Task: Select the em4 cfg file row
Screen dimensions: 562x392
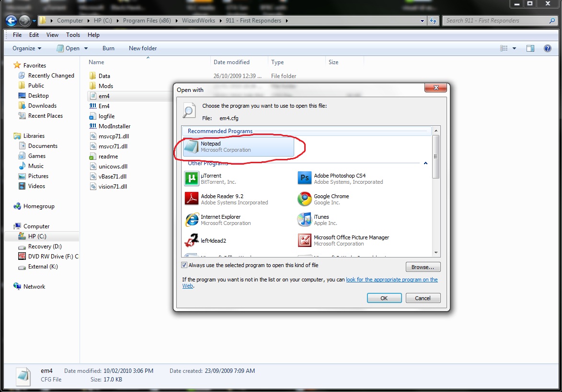Action: tap(130, 96)
